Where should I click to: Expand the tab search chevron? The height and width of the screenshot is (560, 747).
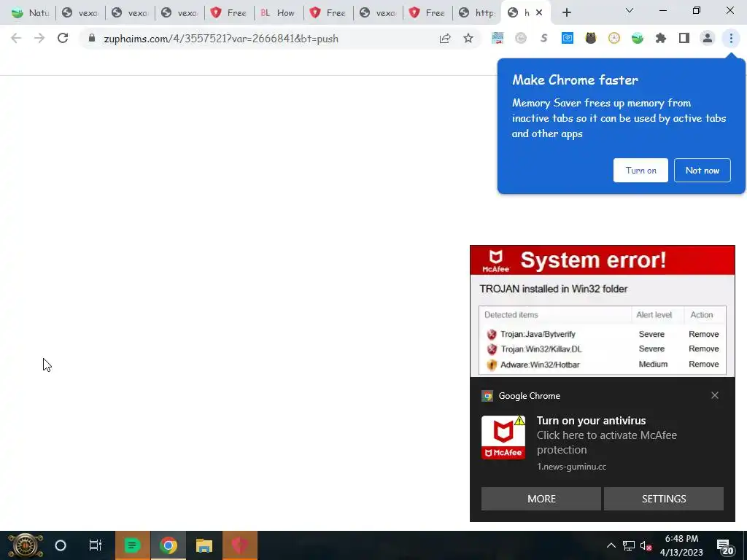tap(630, 10)
